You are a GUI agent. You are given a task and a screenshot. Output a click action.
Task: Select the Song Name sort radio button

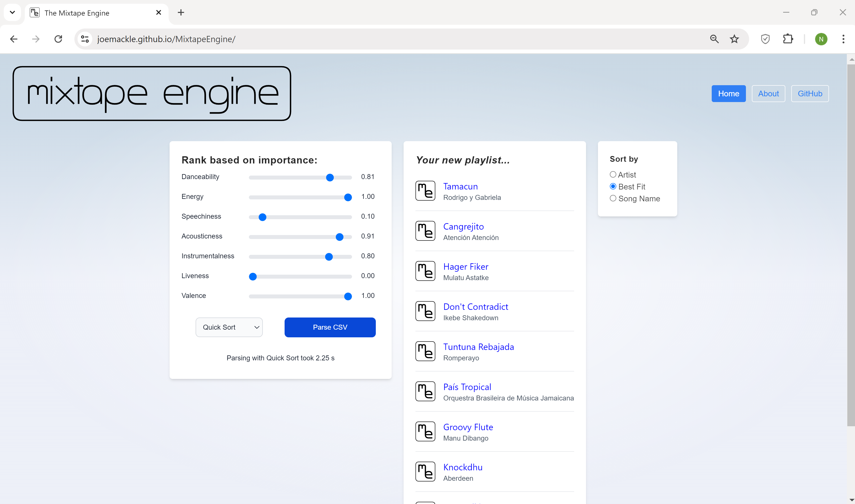613,198
